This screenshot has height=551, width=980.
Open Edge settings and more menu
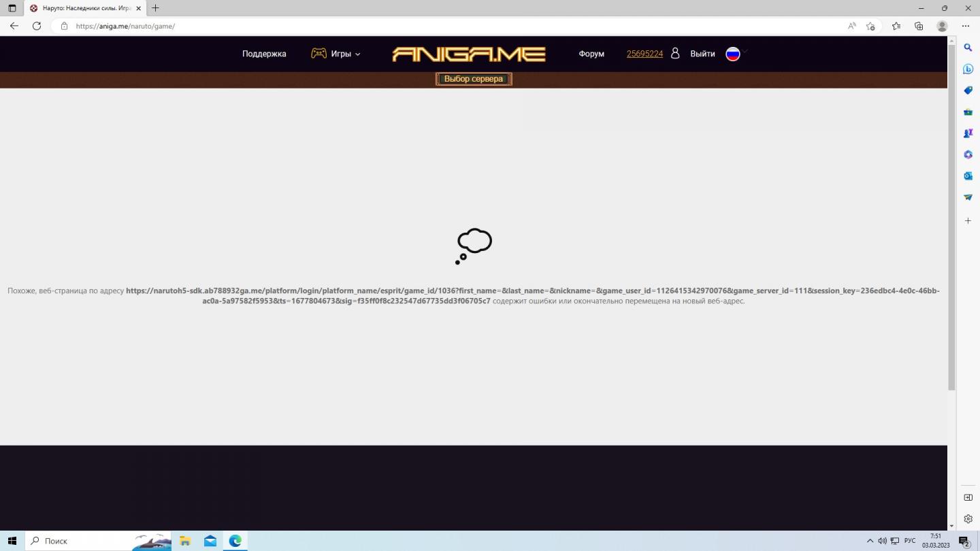click(965, 26)
